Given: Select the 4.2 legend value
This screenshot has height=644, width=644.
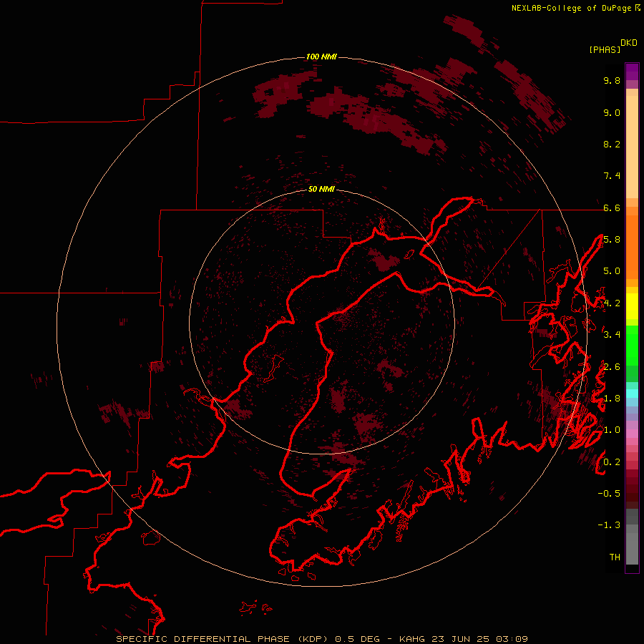Looking at the screenshot, I should click(612, 303).
